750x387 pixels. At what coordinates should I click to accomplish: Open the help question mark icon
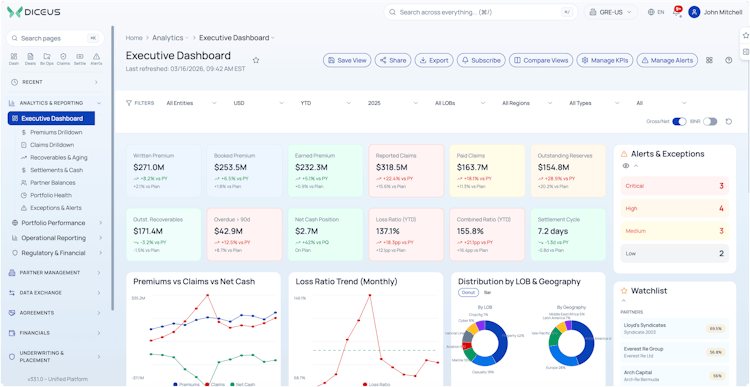728,60
